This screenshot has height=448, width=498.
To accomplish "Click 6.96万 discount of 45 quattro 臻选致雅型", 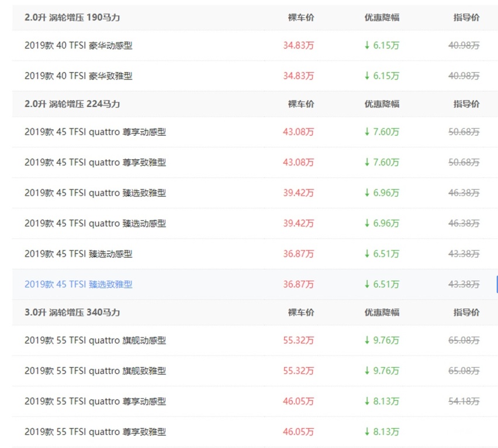I will coord(382,193).
